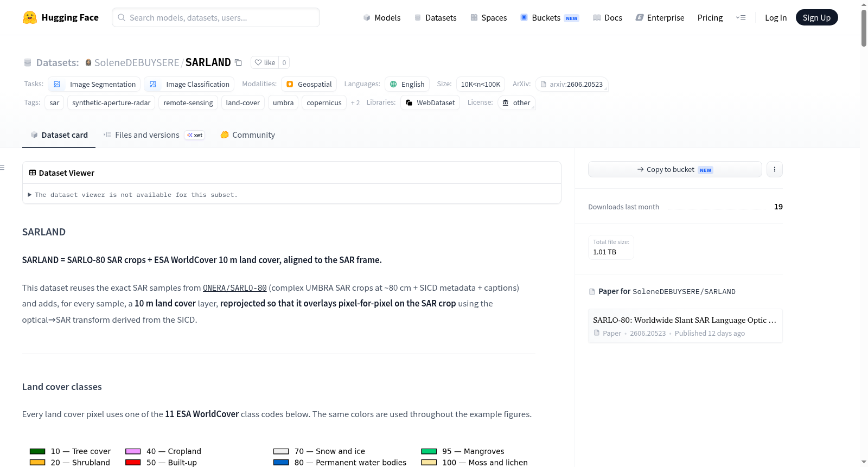Click the Image Classification task tag

coord(189,84)
